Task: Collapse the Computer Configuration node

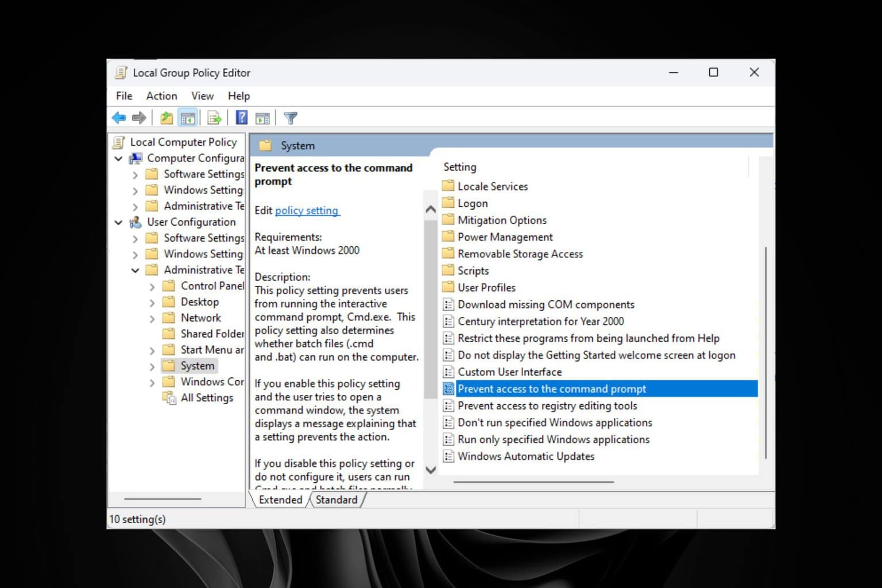Action: pos(118,158)
